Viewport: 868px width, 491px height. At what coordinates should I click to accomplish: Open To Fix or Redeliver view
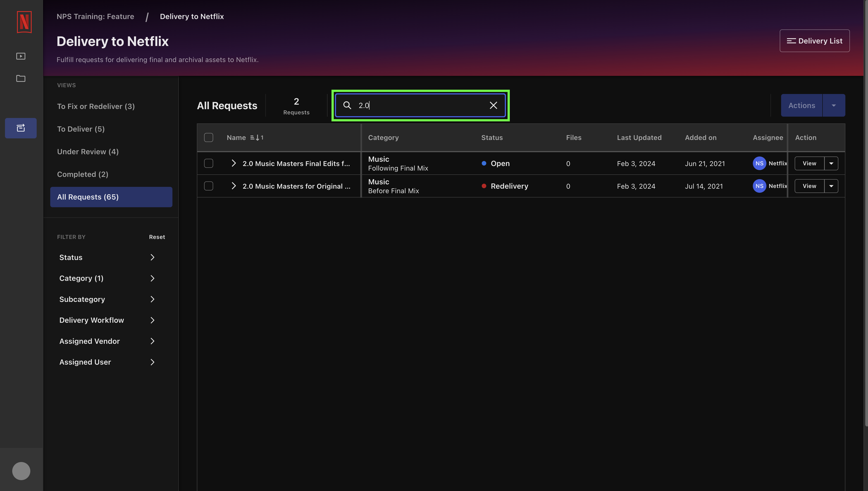pos(111,106)
